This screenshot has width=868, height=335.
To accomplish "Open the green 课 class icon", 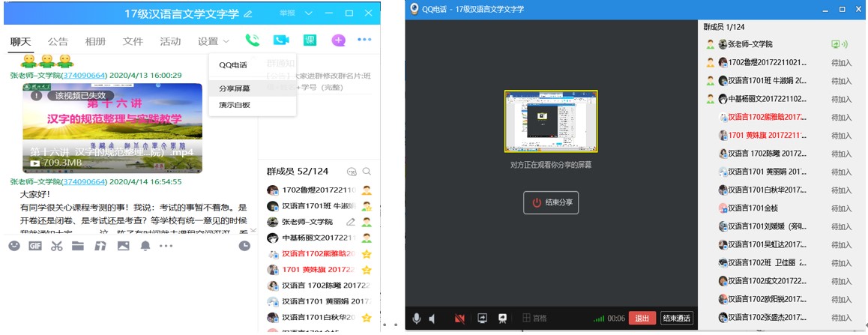I will pyautogui.click(x=310, y=40).
